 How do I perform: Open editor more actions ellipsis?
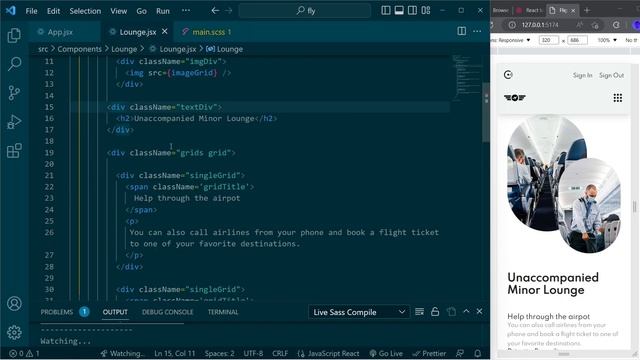[477, 31]
